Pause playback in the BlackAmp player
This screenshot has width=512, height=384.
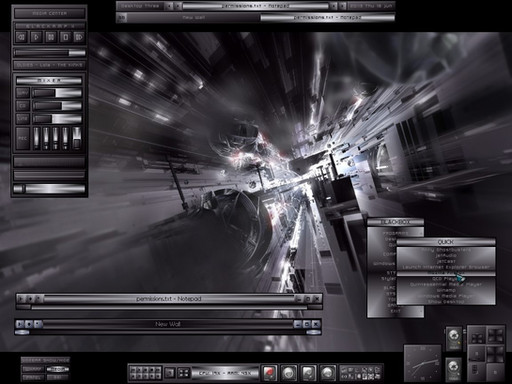click(51, 37)
